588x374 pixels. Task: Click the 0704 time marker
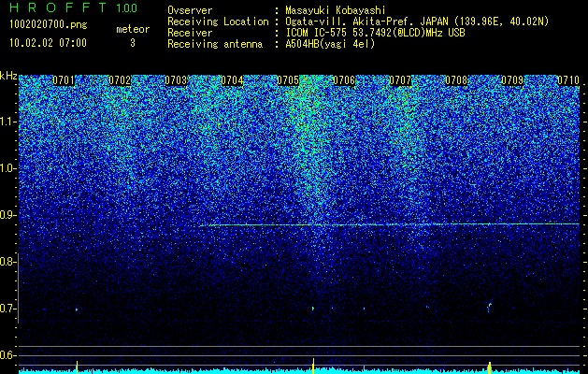pos(232,80)
